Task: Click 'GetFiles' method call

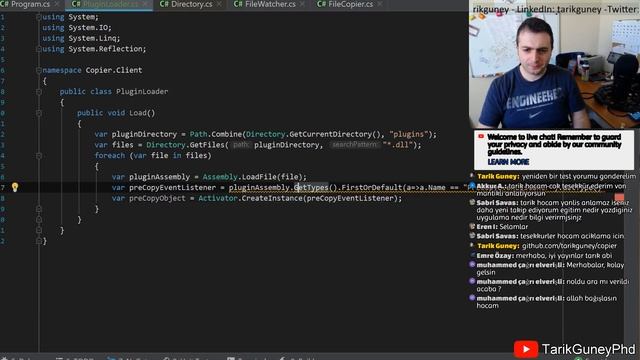Action: coord(207,145)
